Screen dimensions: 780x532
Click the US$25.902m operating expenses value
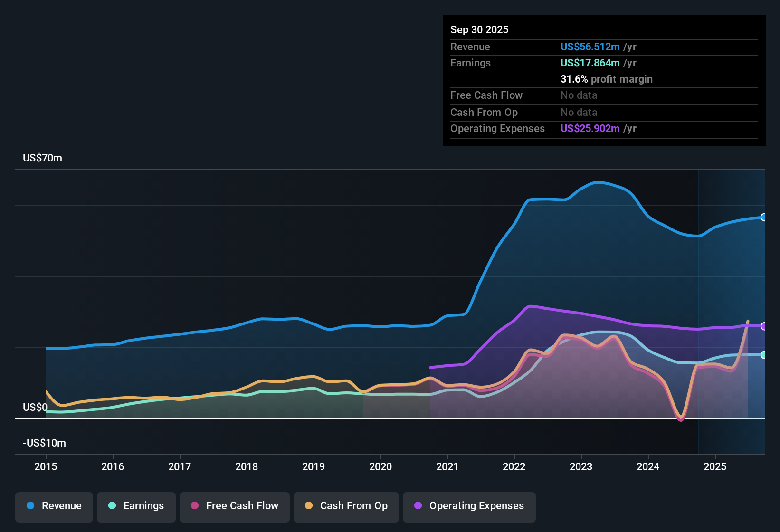tap(590, 128)
